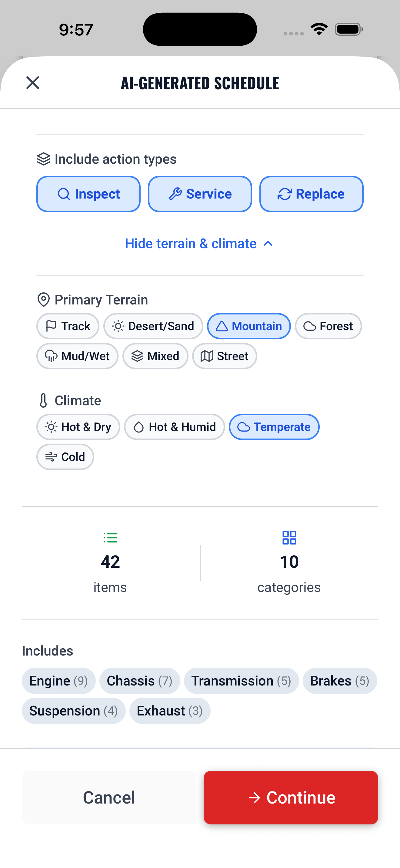This screenshot has height=868, width=400.
Task: Select the Engine (9) category tag
Action: 58,681
